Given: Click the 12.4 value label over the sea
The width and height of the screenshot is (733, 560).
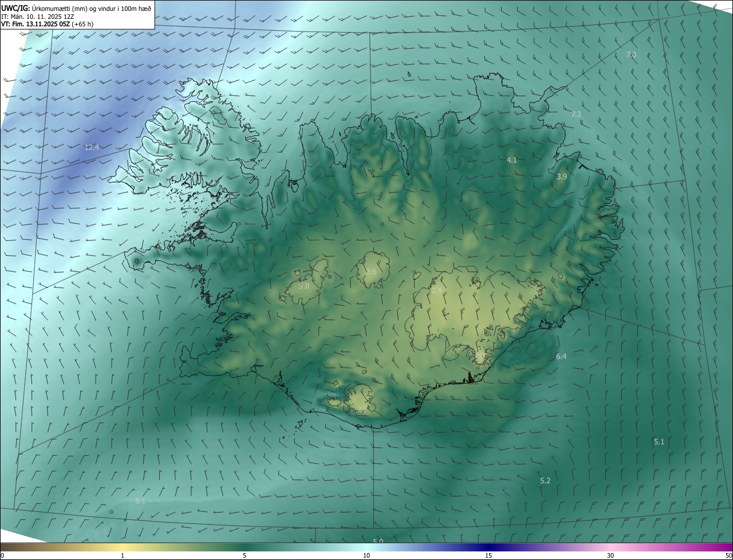Looking at the screenshot, I should [92, 148].
